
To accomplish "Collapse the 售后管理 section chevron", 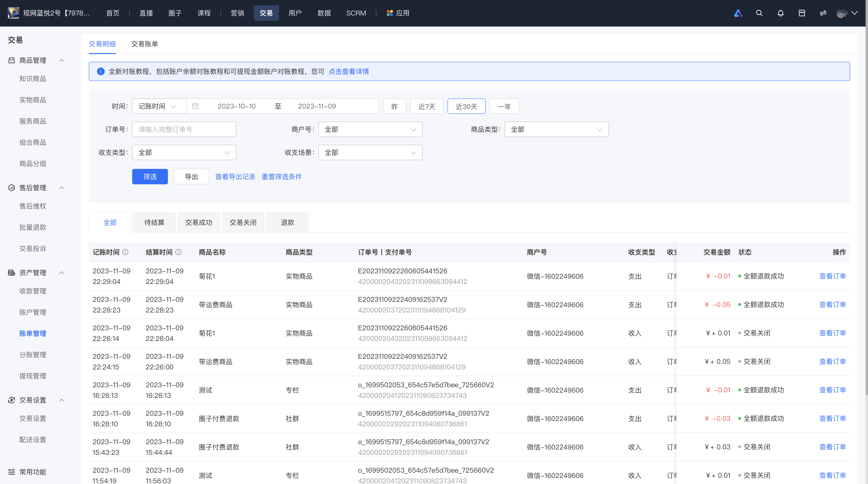I will tap(62, 188).
